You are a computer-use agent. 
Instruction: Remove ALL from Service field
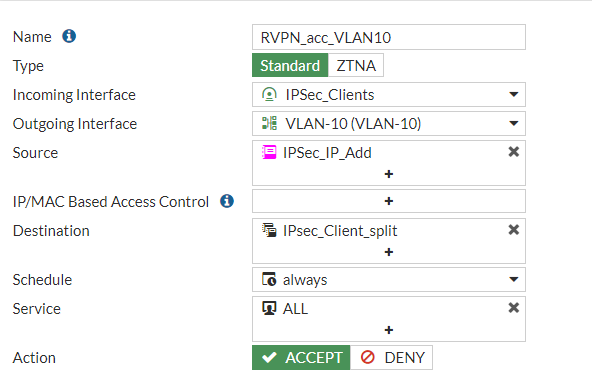point(513,308)
